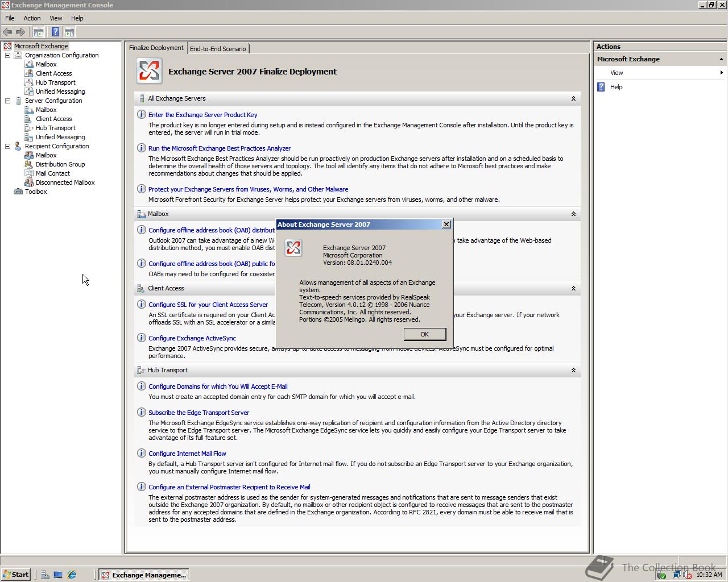Image resolution: width=728 pixels, height=582 pixels.
Task: Open the Action menu
Action: 32,18
